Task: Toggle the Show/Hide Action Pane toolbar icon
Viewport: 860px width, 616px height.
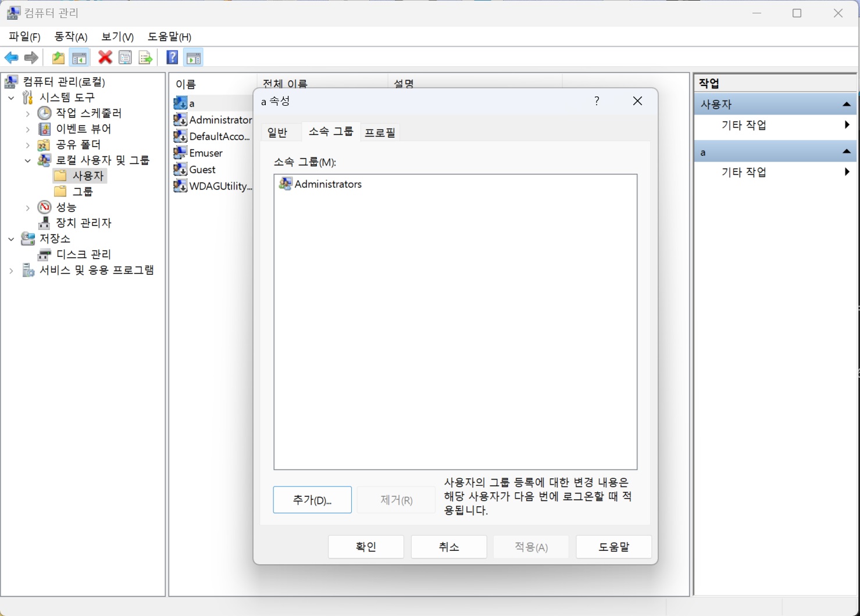Action: [x=193, y=58]
